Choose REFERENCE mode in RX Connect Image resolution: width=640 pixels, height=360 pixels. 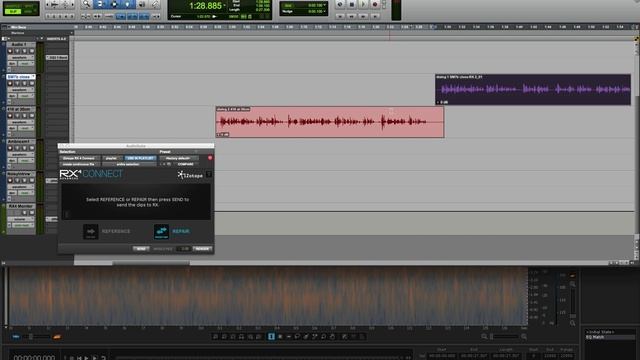(107, 231)
